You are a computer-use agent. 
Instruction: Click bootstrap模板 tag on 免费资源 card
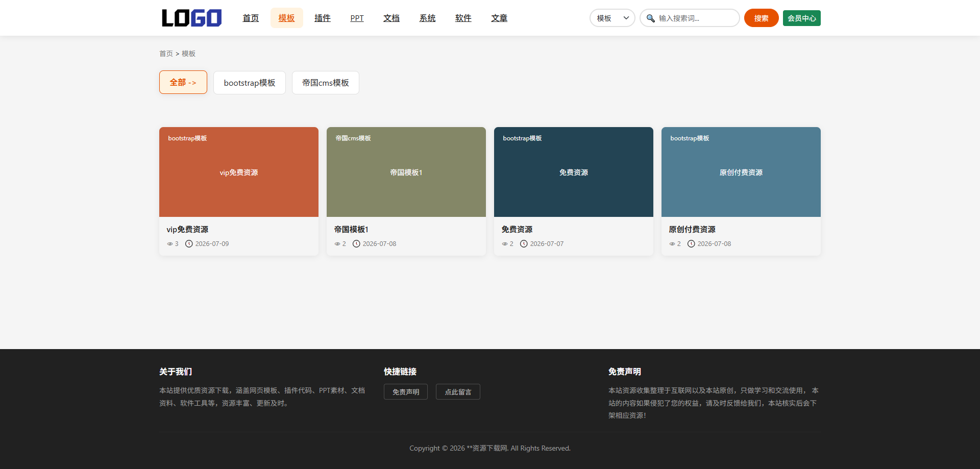pos(522,138)
